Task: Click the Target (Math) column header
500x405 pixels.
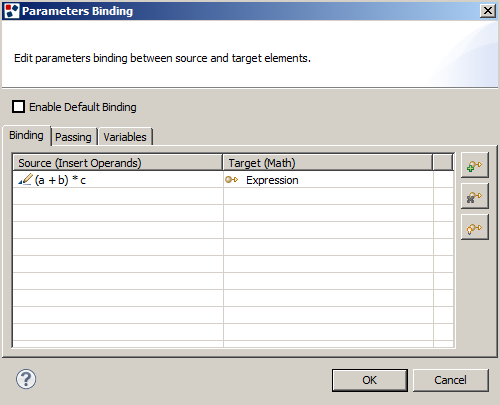Action: point(328,163)
